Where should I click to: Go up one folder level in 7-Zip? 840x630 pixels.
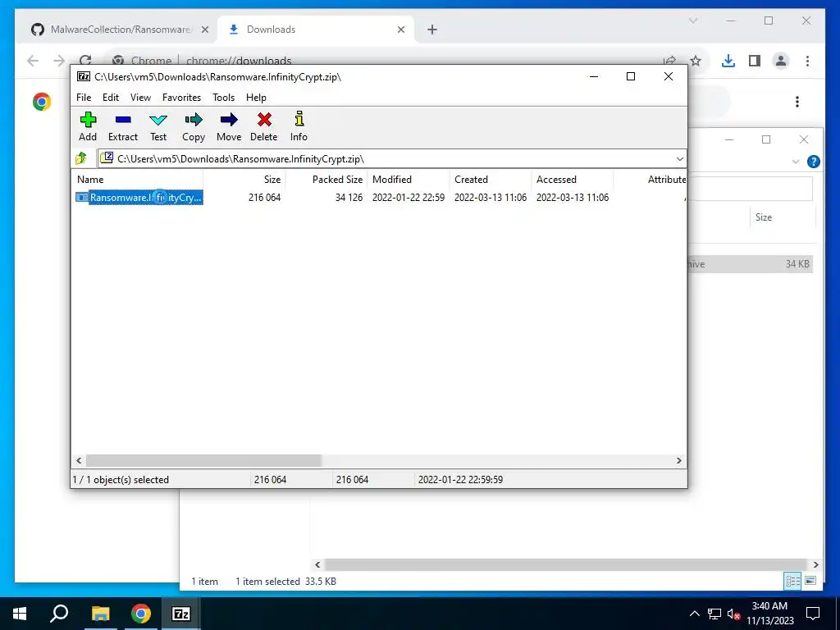tap(81, 158)
